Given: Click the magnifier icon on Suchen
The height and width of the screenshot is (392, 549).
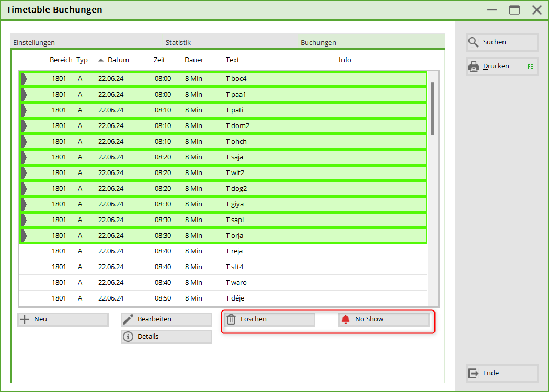Looking at the screenshot, I should coord(474,42).
